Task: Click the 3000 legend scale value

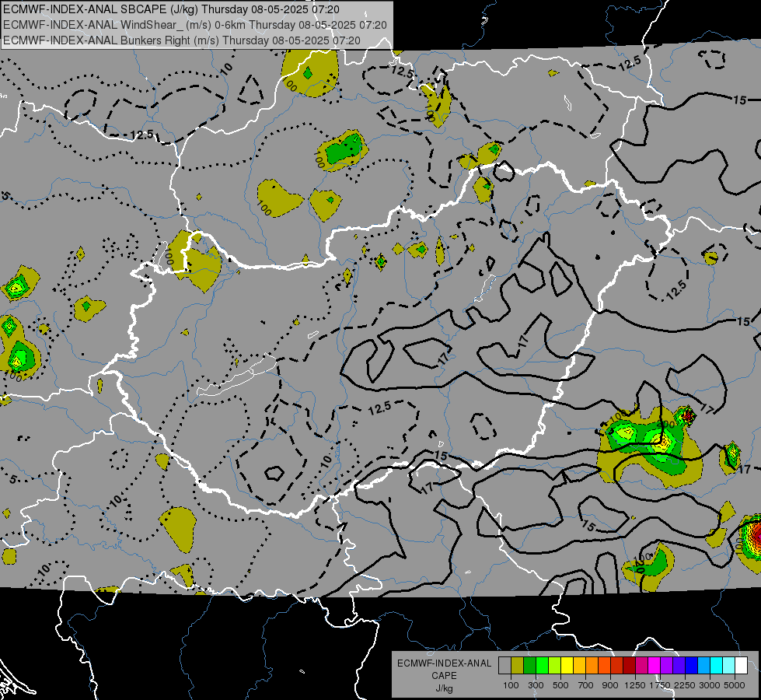Action: click(710, 685)
